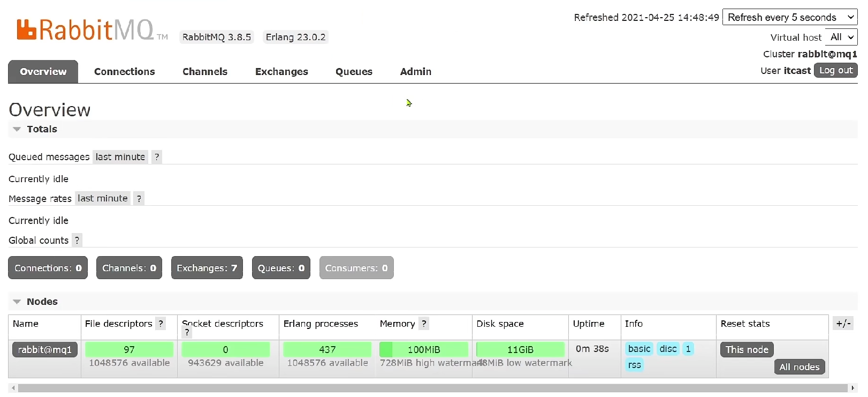Screen dimensions: 868x397
Task: Reset stats for All nodes
Action: (800, 367)
